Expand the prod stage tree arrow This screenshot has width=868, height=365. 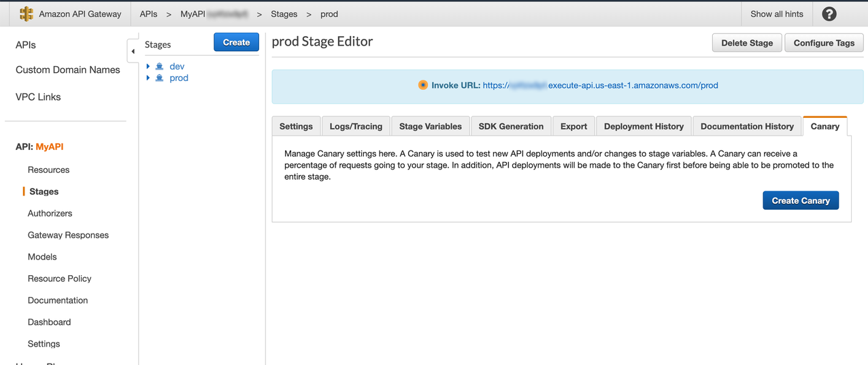(x=148, y=78)
